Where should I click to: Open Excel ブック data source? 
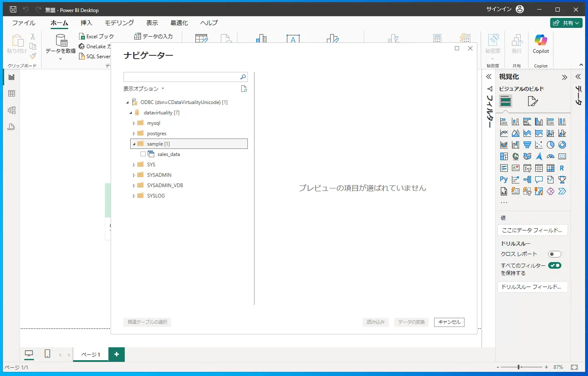coord(96,36)
